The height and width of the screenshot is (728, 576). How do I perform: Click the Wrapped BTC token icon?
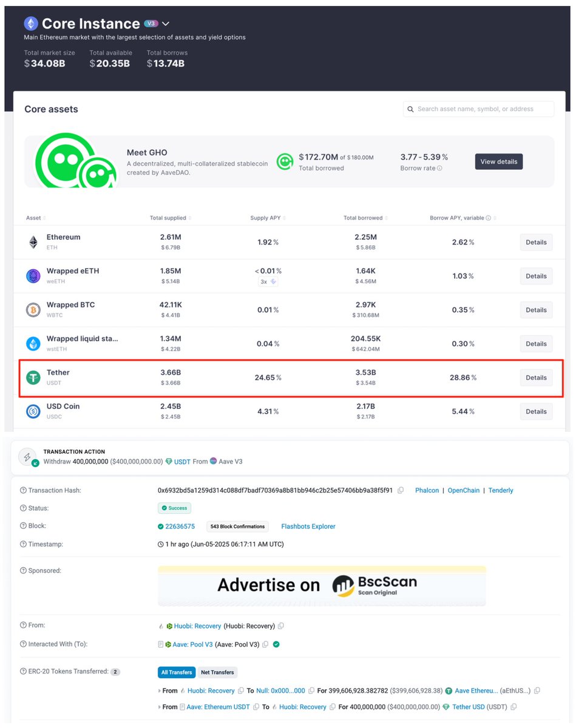tap(33, 309)
